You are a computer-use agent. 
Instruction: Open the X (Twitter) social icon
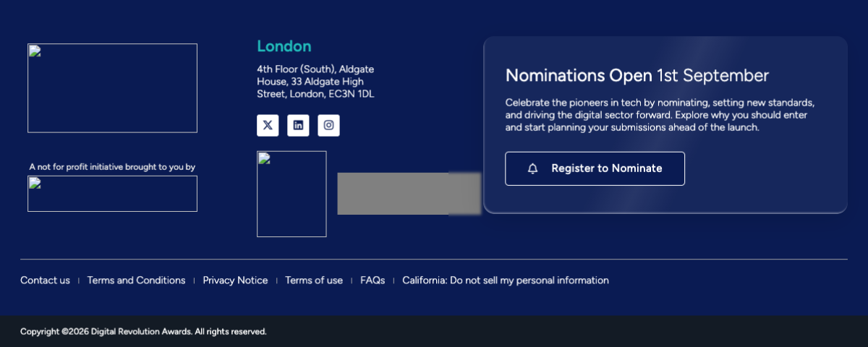[268, 125]
